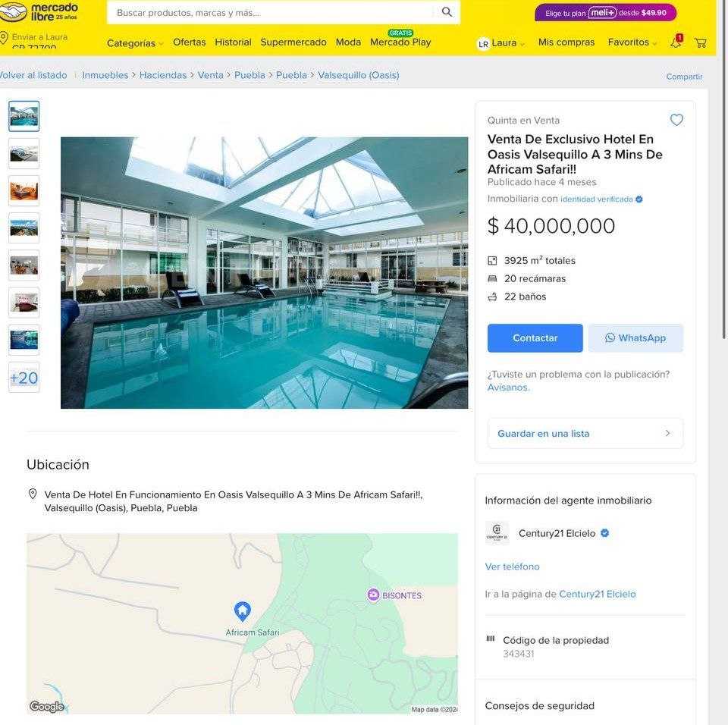Expand the Categorías dropdown
Viewport: 728px width, 725px height.
pos(135,42)
